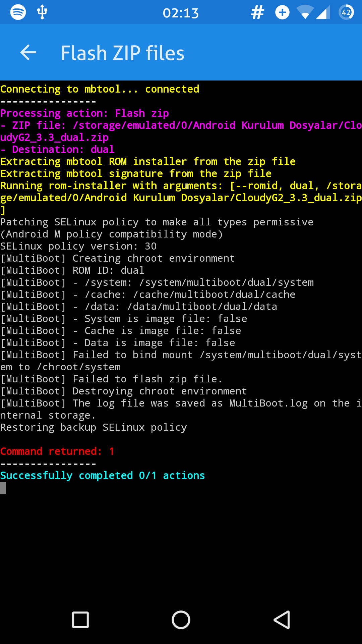Tap the Processing action Flash zip line
This screenshot has width=362, height=644.
point(84,113)
